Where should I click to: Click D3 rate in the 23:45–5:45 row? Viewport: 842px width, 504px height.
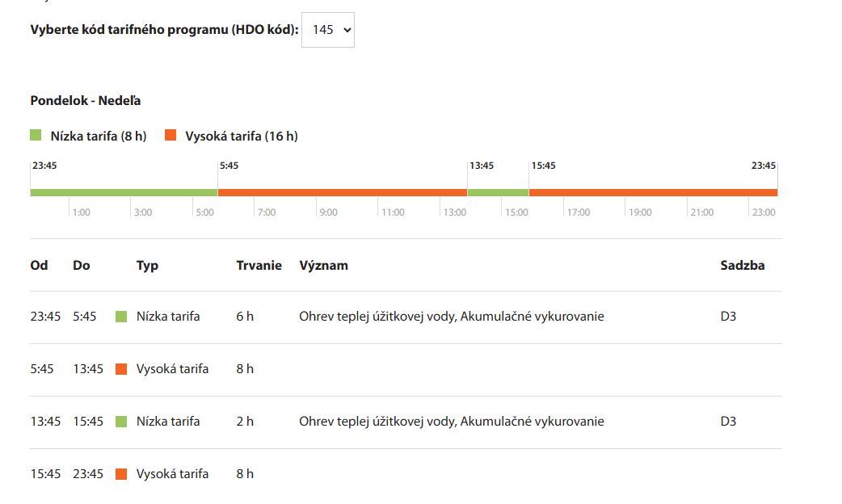(728, 317)
